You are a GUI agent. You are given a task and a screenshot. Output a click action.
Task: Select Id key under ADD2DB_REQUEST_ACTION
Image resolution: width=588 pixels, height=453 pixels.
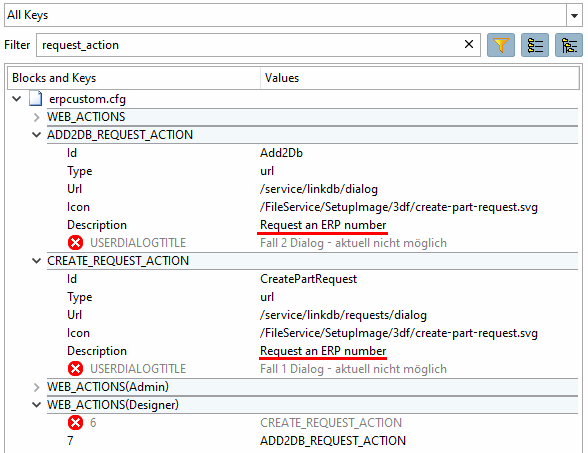72,153
